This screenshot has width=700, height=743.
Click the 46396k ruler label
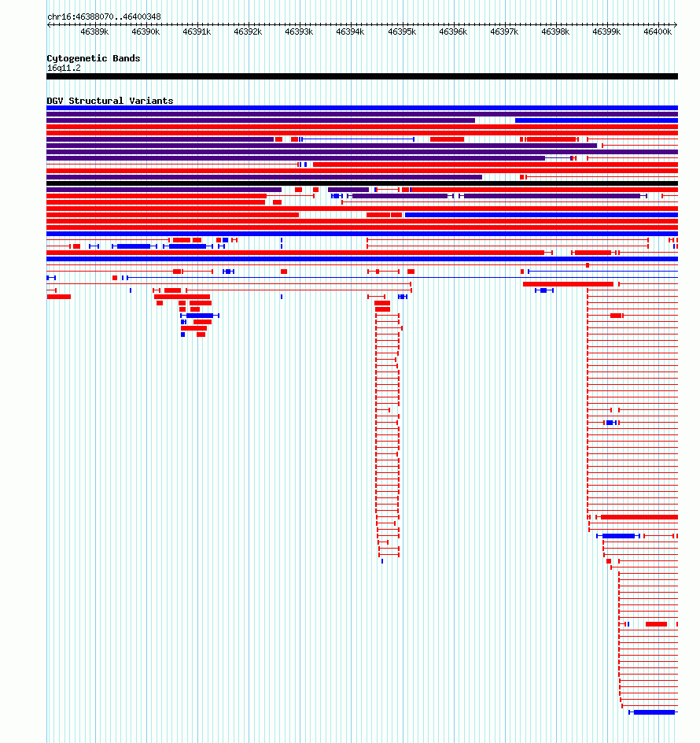[x=453, y=31]
